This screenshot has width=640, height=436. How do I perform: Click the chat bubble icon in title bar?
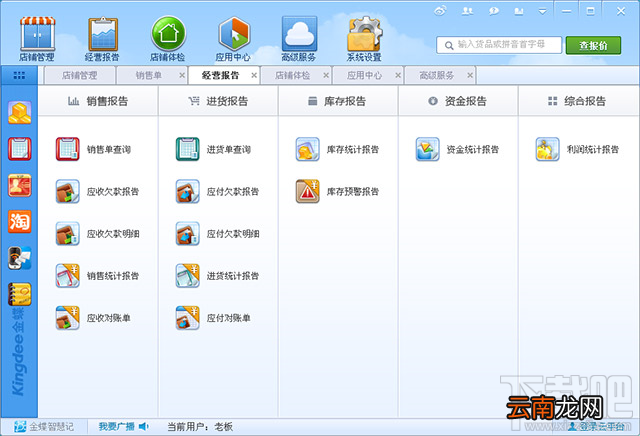tap(493, 11)
